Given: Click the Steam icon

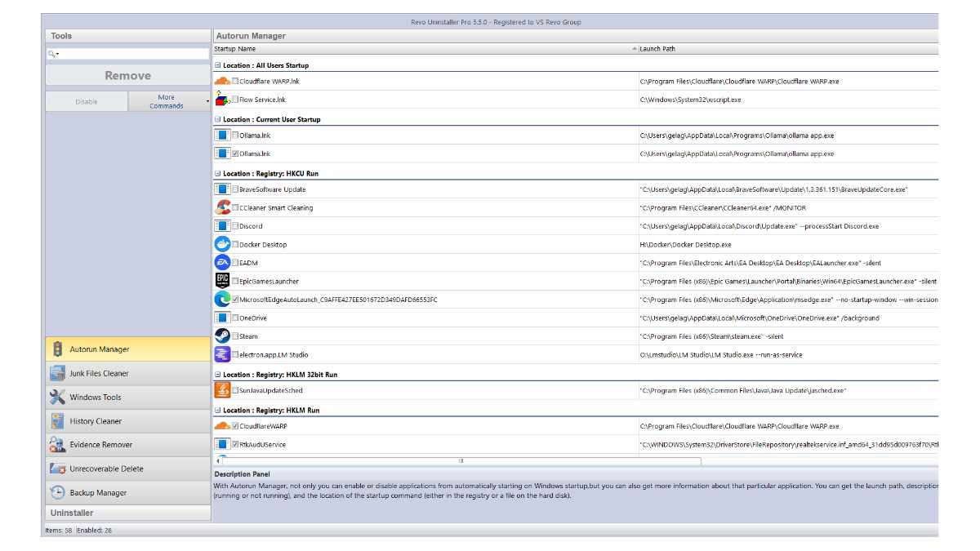Looking at the screenshot, I should tap(222, 335).
